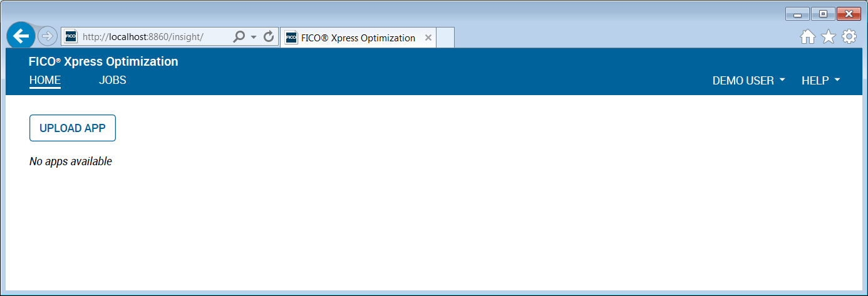Click the browser Back arrow button

coord(21,36)
